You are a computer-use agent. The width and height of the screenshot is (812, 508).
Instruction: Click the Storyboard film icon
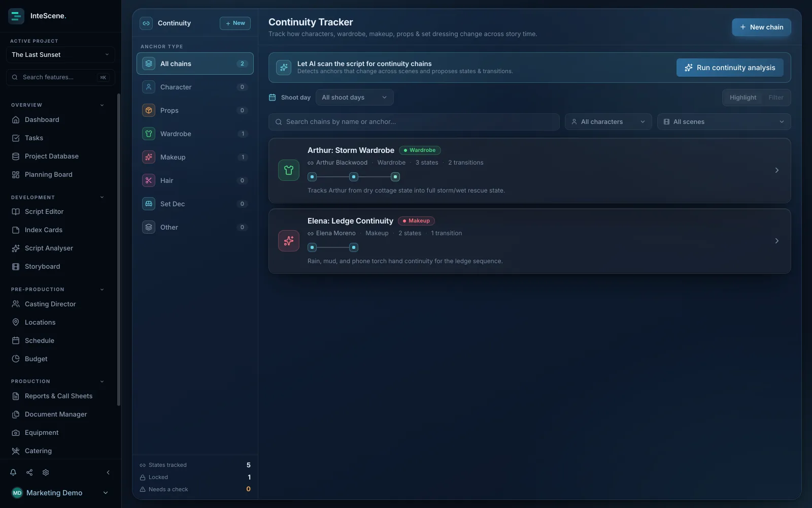[x=16, y=266]
